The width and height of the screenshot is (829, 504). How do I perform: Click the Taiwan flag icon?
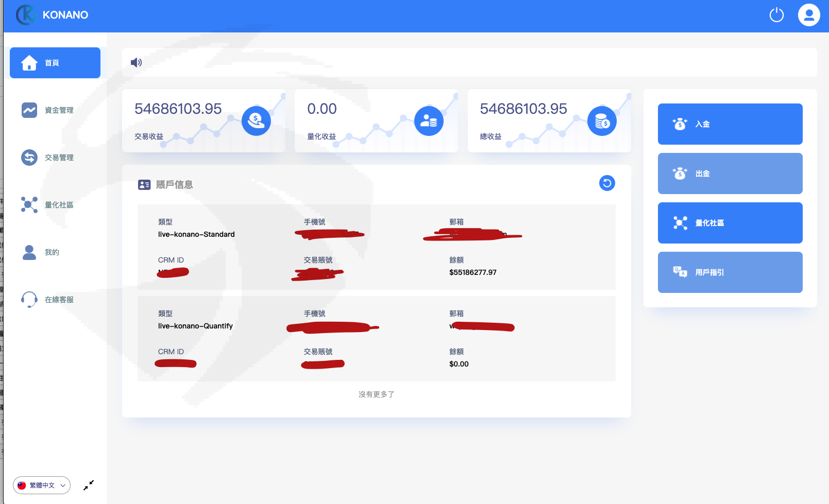pyautogui.click(x=22, y=485)
